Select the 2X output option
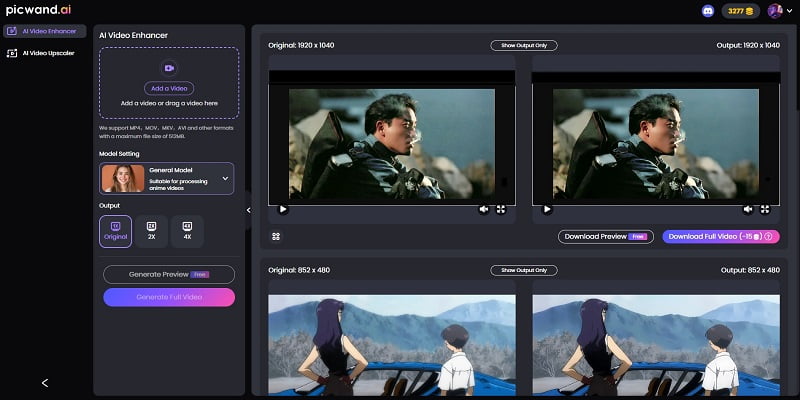Viewport: 800px width, 400px height. tap(152, 231)
